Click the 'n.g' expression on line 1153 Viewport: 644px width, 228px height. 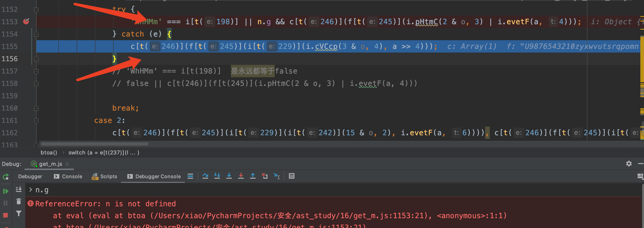pyautogui.click(x=264, y=21)
